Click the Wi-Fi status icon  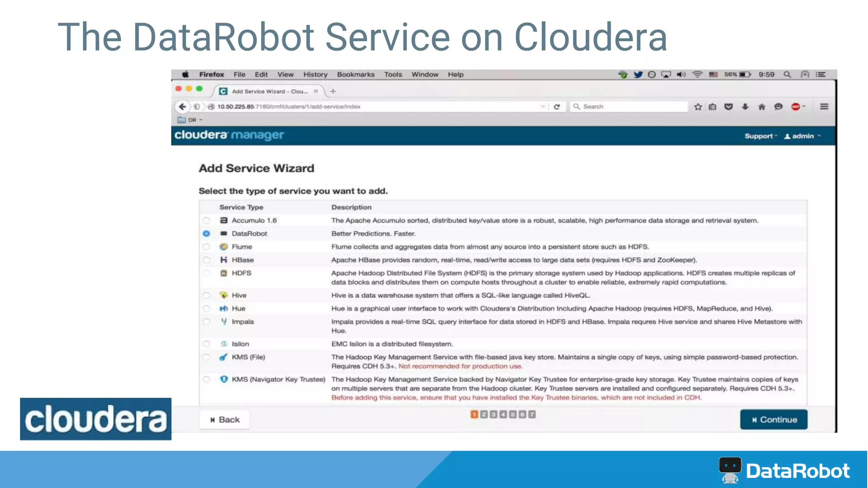(x=697, y=74)
